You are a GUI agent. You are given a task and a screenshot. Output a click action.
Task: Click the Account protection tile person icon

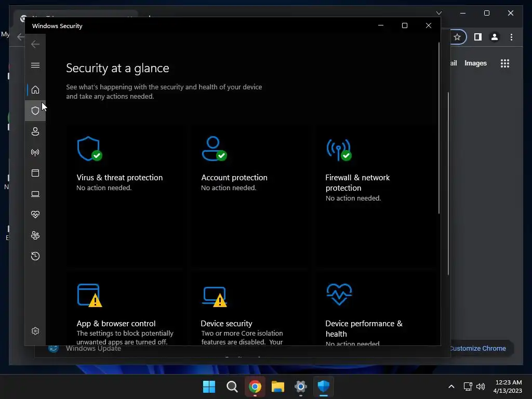point(215,149)
